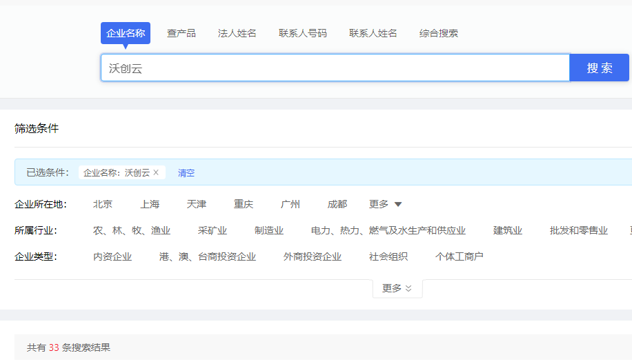Switch to the 法人姓名 tab
The height and width of the screenshot is (364, 632).
click(237, 33)
